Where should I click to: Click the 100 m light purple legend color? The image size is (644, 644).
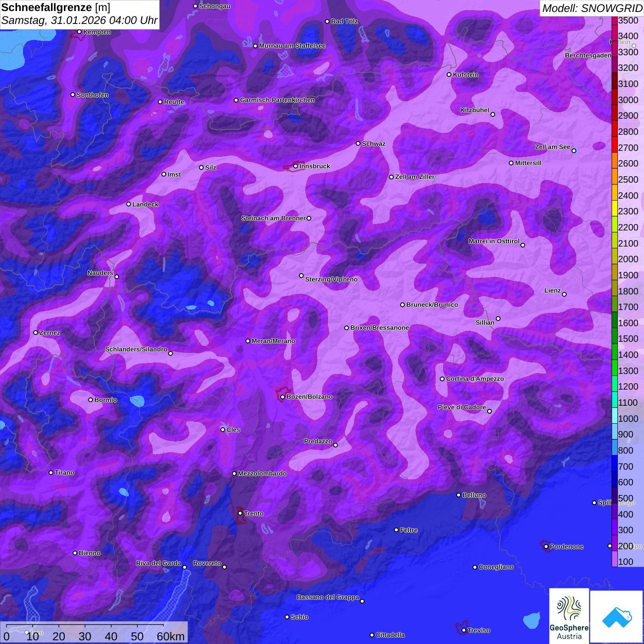[x=615, y=559]
